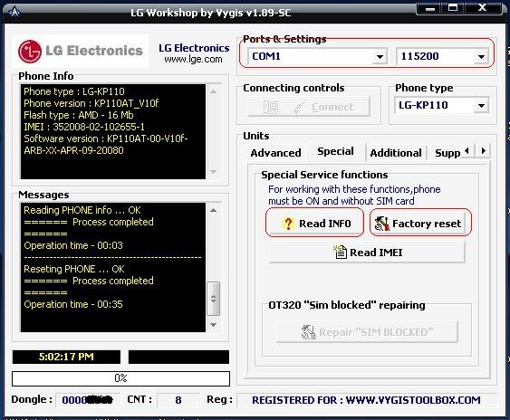
Task: Minimize the LG Workshop window
Action: [430, 8]
